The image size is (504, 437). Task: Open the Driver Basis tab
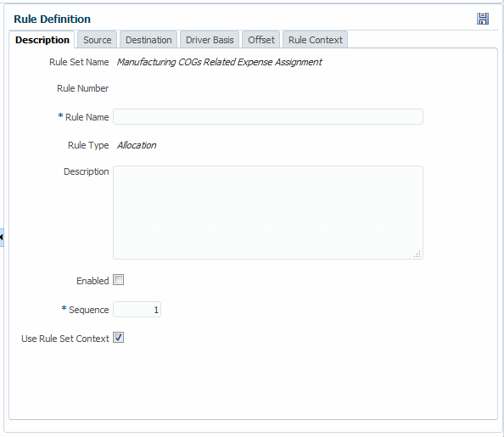pyautogui.click(x=210, y=40)
